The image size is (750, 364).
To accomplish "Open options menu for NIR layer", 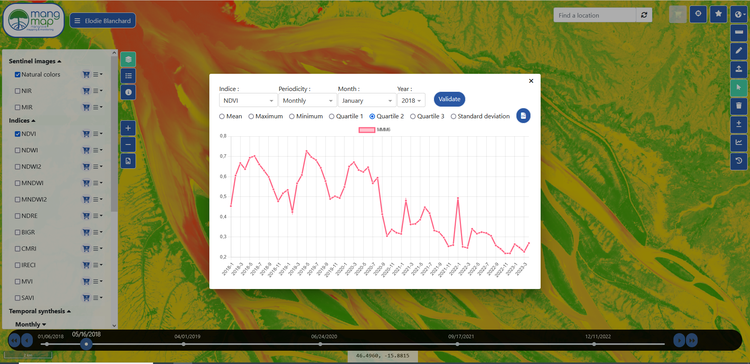I will pyautogui.click(x=98, y=91).
